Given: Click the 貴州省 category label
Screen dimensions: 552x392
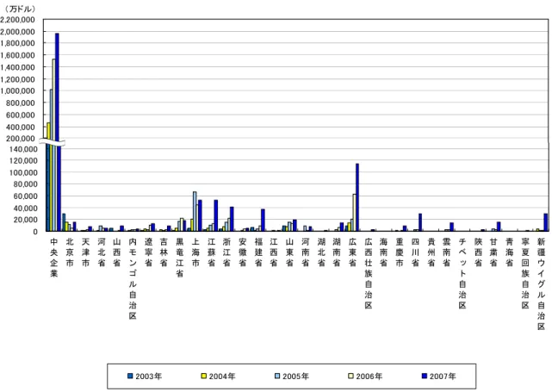Looking at the screenshot, I should click(431, 252).
